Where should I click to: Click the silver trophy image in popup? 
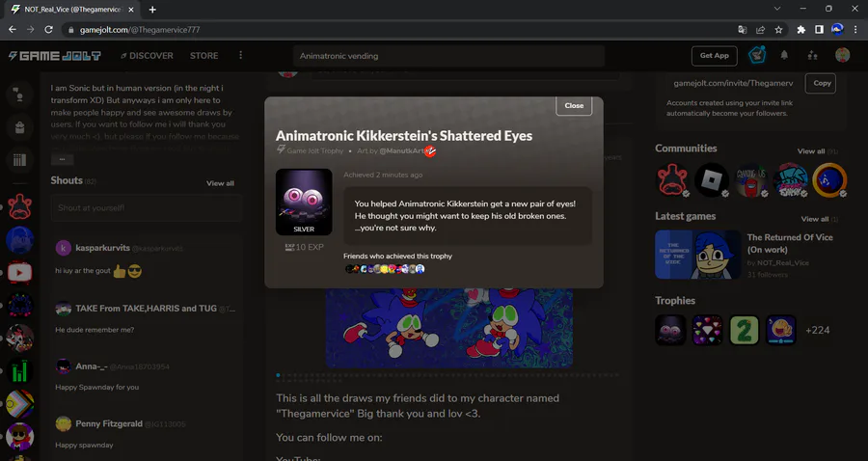tap(304, 202)
